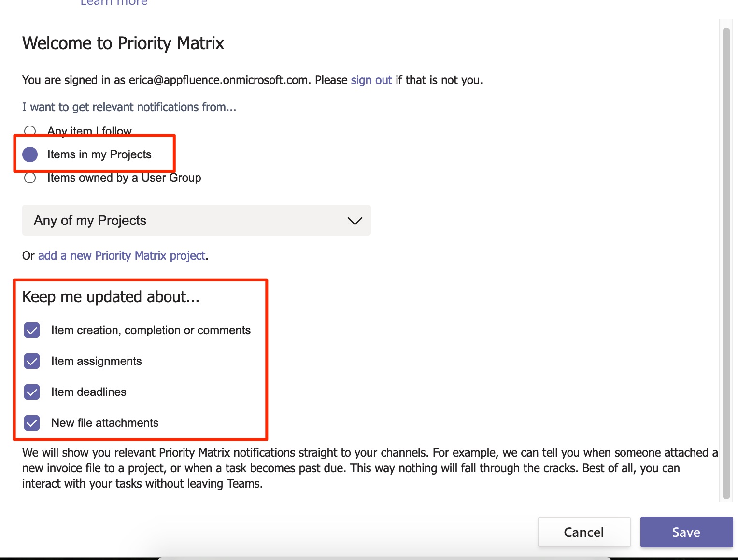
Task: Click the 'Keep me updated about...' heading
Action: click(x=111, y=297)
